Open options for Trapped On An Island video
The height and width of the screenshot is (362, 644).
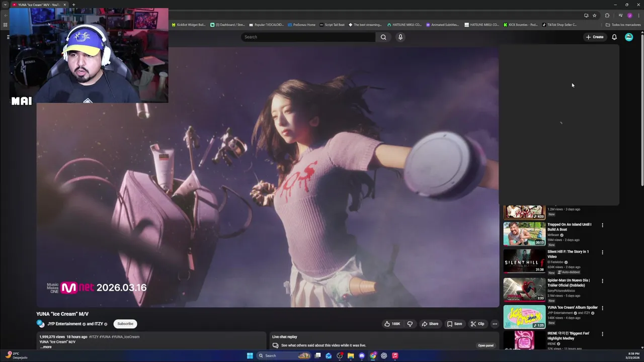tap(602, 225)
